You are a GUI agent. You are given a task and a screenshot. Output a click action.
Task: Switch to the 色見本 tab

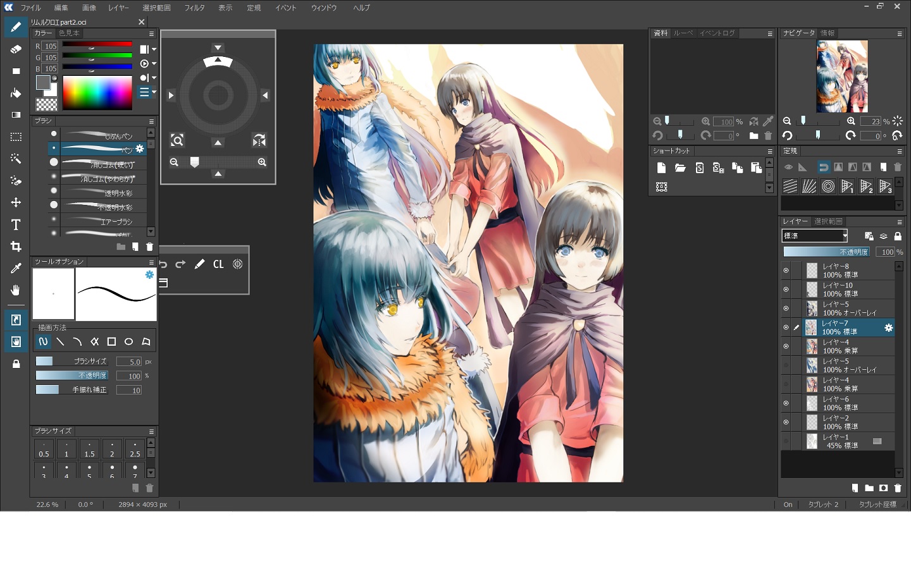pos(69,33)
